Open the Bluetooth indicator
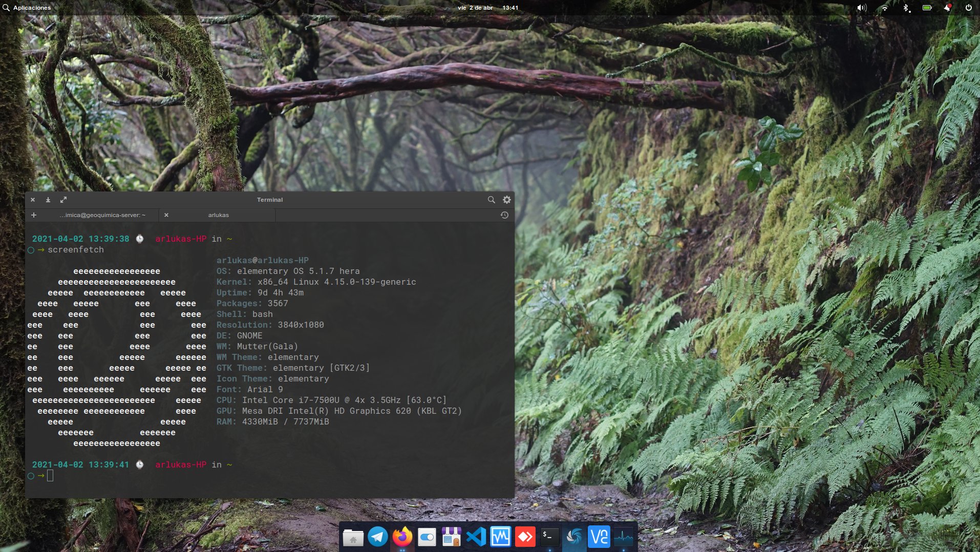 point(906,8)
